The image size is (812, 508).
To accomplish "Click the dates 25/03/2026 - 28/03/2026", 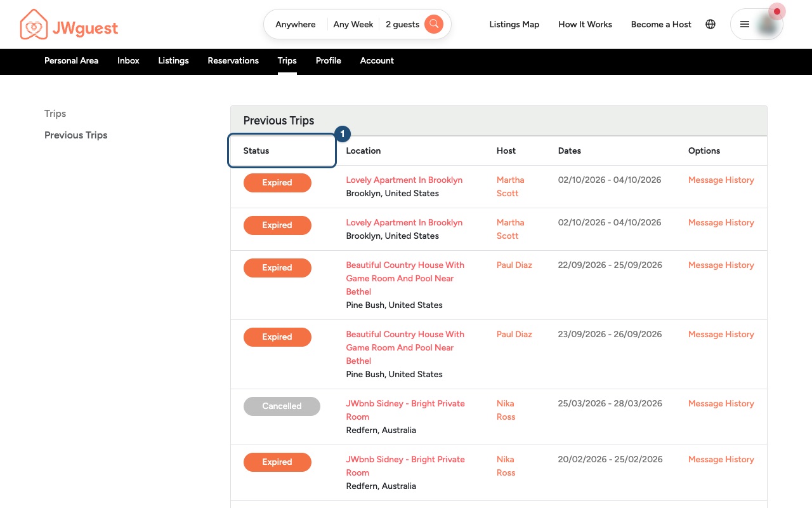I will (x=610, y=404).
